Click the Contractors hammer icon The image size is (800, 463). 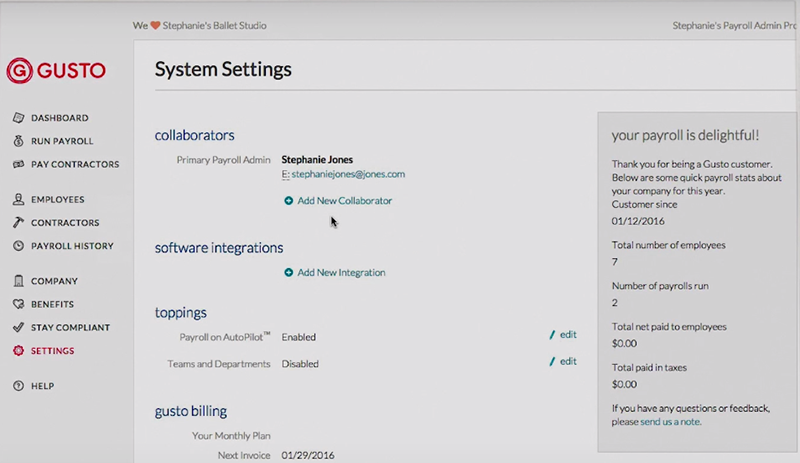(x=18, y=223)
